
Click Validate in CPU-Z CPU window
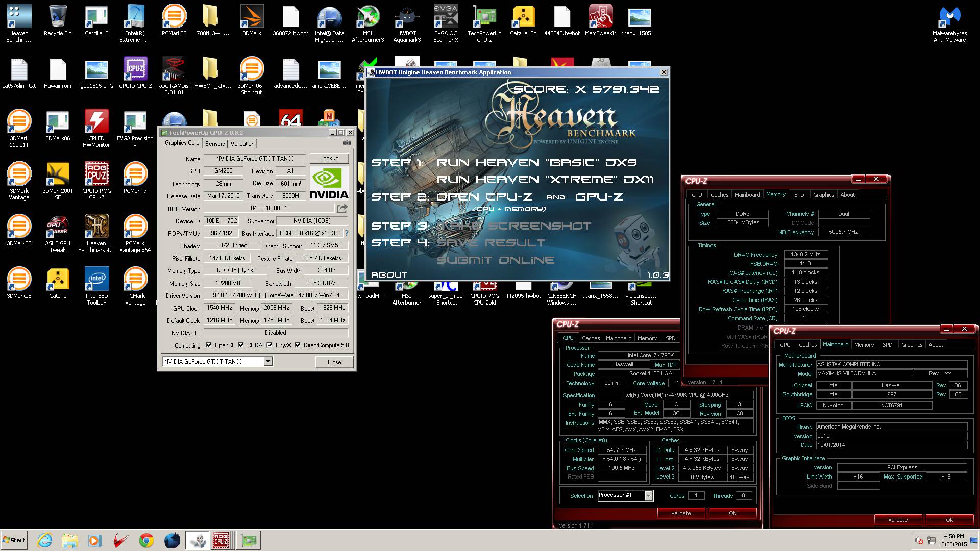click(x=681, y=513)
